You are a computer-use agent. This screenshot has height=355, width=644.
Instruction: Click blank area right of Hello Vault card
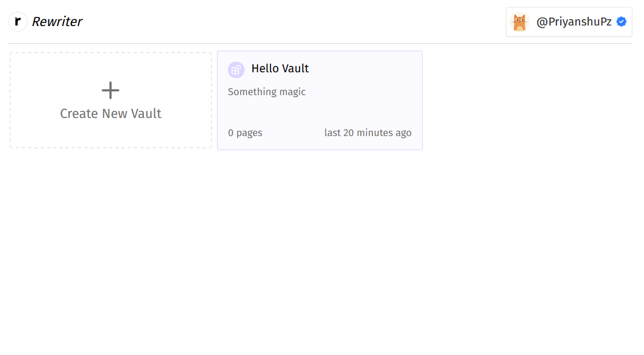click(531, 101)
